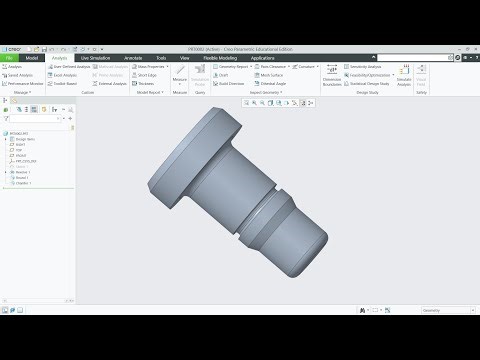Switch to the Annotate tab

click(x=133, y=58)
